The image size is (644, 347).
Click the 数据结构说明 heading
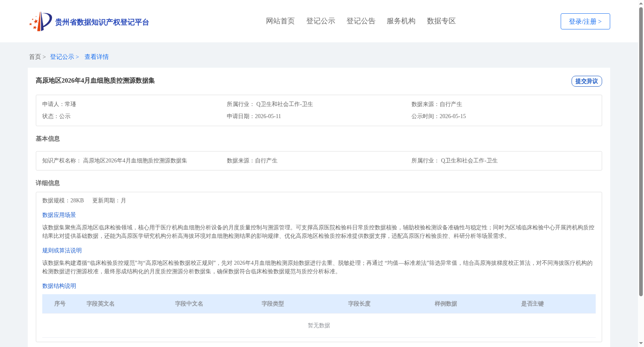pyautogui.click(x=59, y=286)
